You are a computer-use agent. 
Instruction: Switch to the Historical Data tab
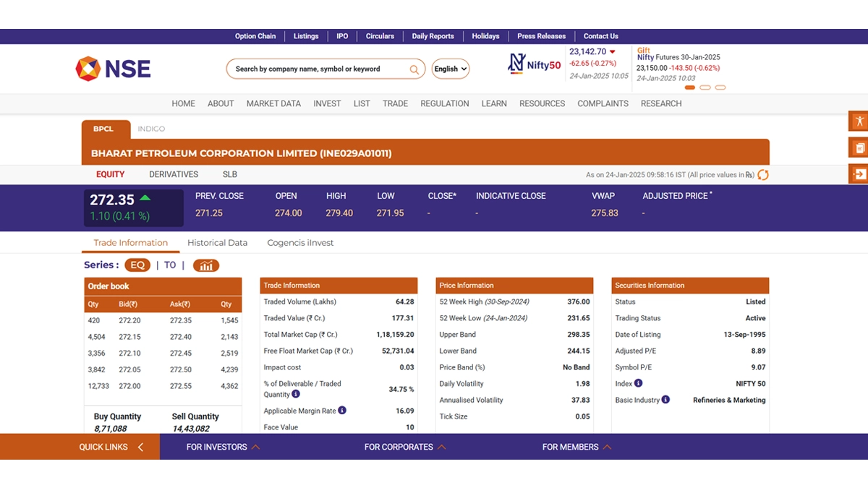217,243
